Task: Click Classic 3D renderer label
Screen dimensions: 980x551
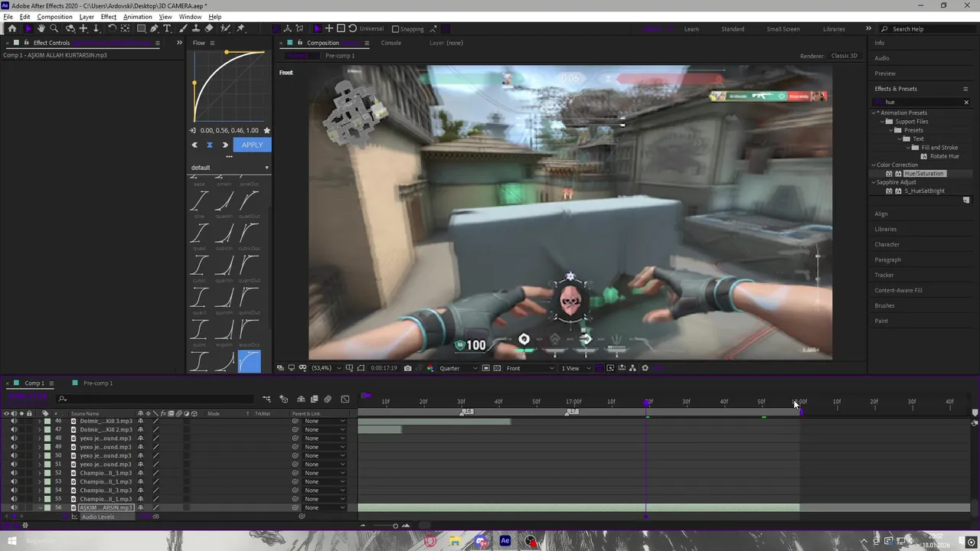Action: coord(844,56)
